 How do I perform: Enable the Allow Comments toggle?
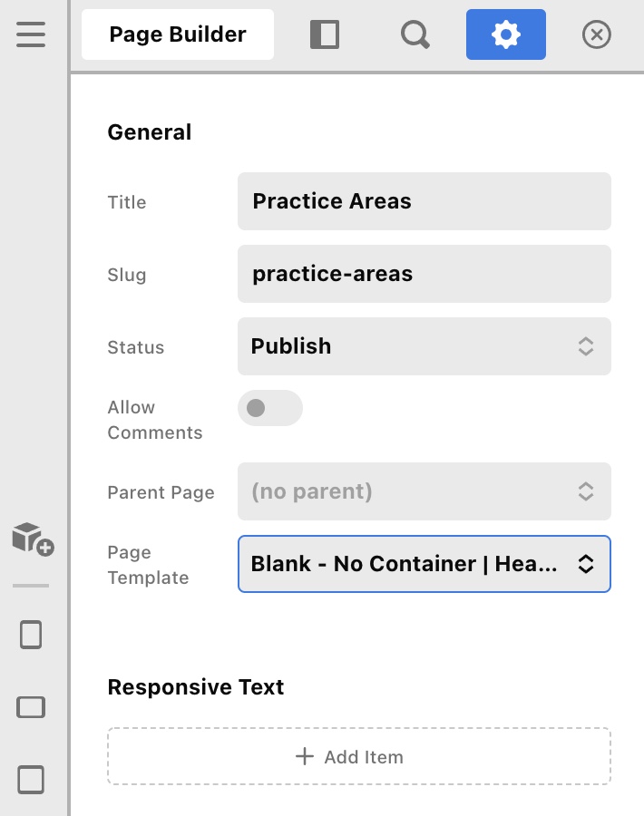[x=269, y=408]
